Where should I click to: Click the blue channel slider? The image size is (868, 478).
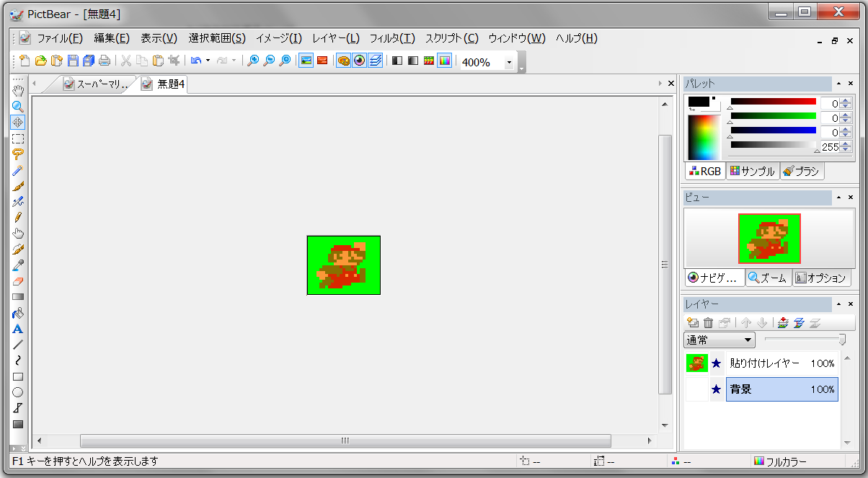773,130
